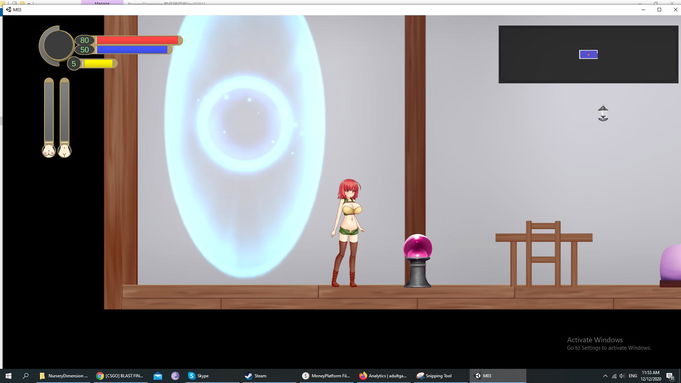The width and height of the screenshot is (681, 383).
Task: Click the left vertical gauge in HUD
Action: pos(49,117)
